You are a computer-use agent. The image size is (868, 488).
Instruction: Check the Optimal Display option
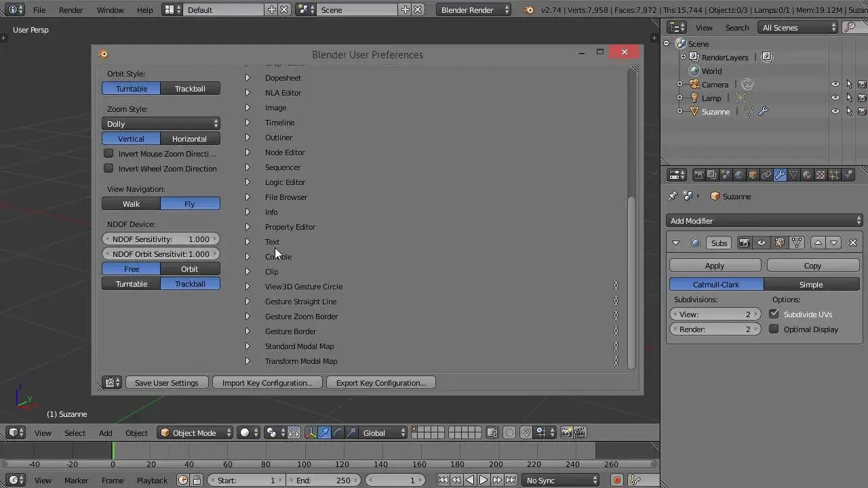point(774,329)
